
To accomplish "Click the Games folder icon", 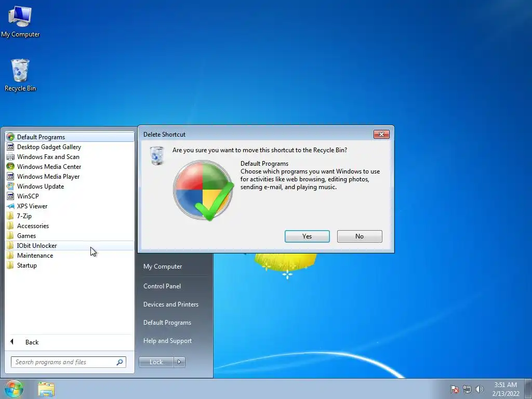I will pos(10,235).
